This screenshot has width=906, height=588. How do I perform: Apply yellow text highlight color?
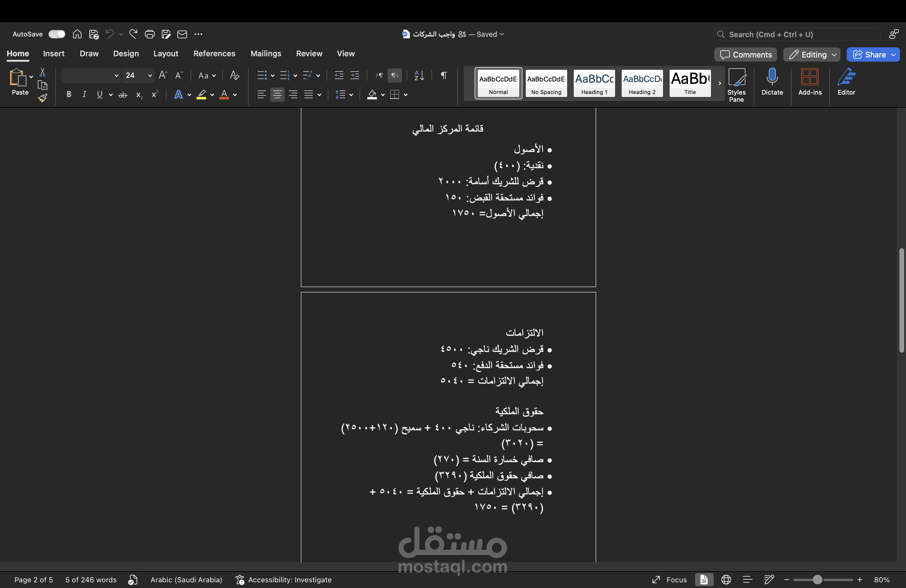point(201,94)
